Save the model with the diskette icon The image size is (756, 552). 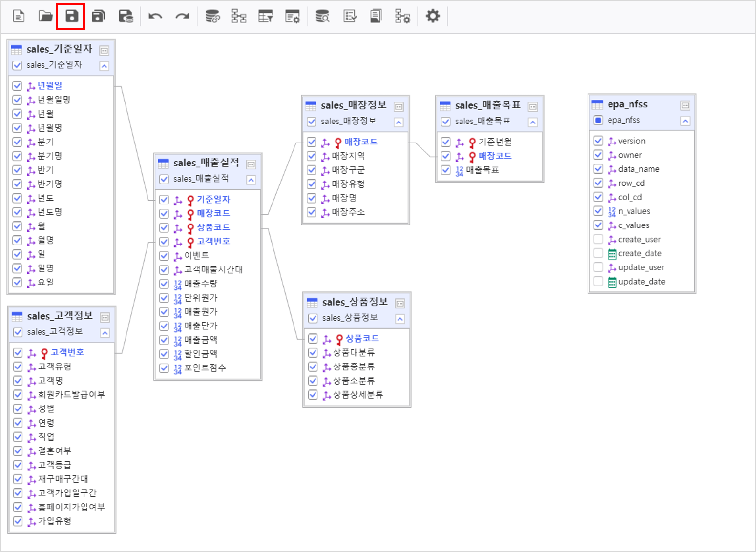[x=72, y=16]
